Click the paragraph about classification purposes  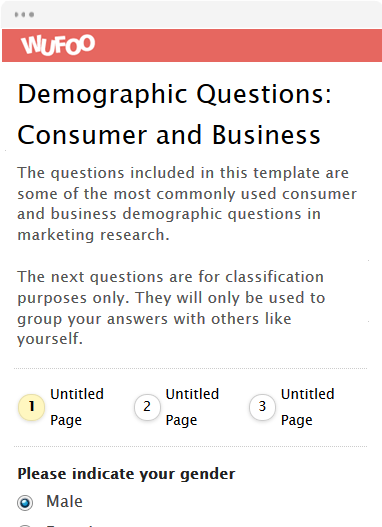coord(171,308)
